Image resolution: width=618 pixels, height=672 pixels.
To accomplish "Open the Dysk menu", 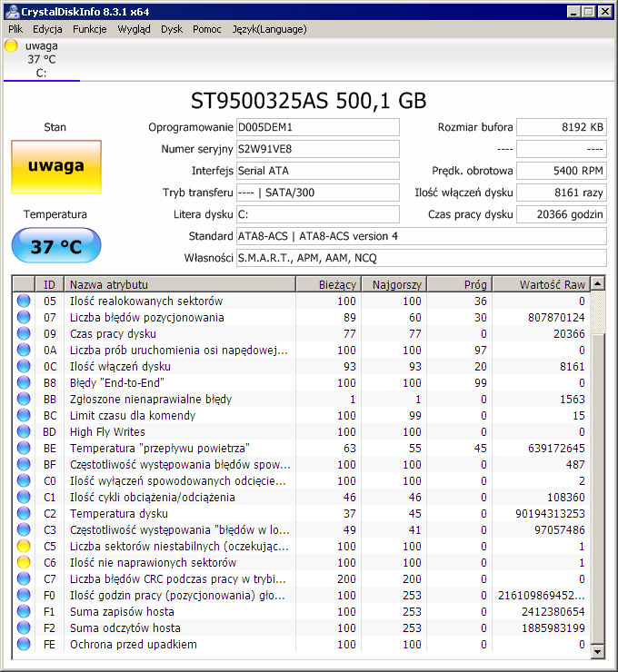I will click(x=172, y=29).
